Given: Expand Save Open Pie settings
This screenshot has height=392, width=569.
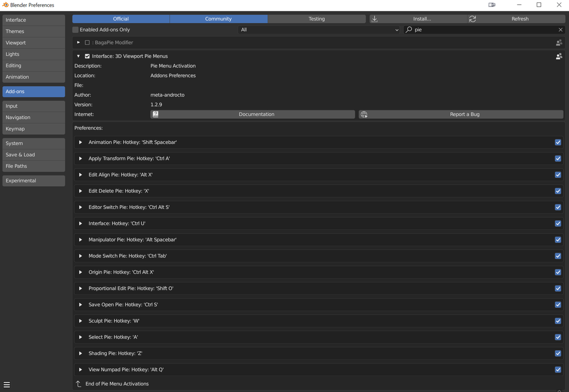Looking at the screenshot, I should [81, 304].
